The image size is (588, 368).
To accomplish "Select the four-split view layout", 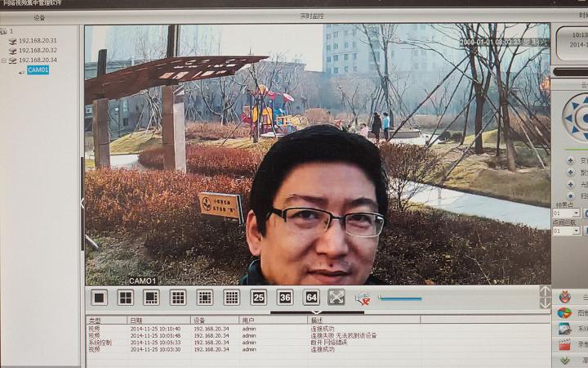I will coord(125,298).
